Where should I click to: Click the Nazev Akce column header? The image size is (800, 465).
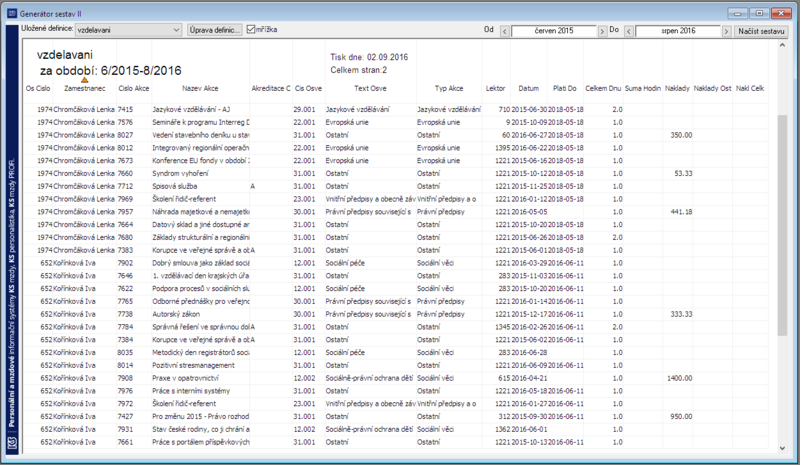pos(200,88)
